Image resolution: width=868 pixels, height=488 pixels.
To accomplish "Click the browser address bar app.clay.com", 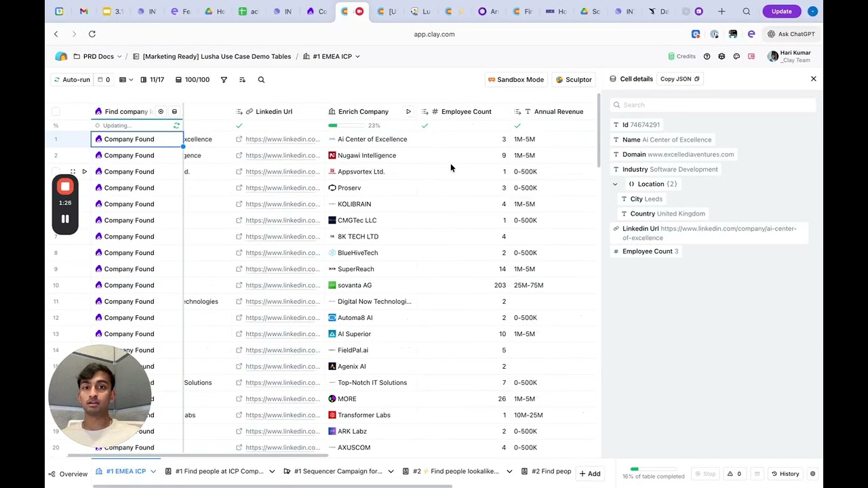I will (x=434, y=34).
